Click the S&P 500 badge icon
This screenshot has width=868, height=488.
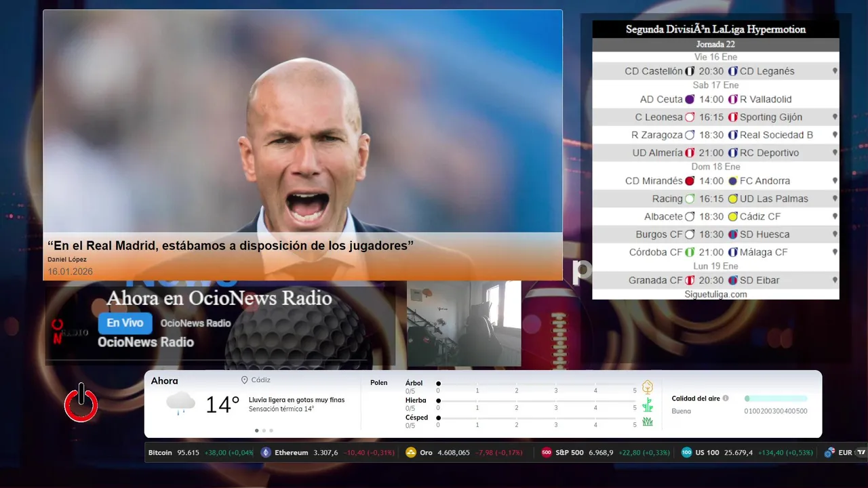(547, 453)
